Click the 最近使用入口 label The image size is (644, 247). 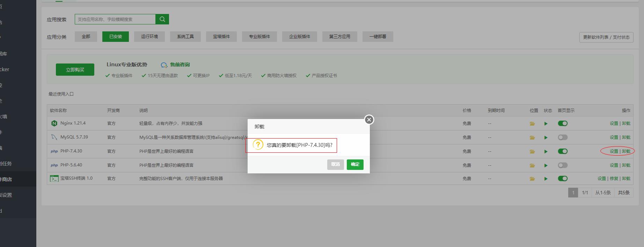pos(61,94)
